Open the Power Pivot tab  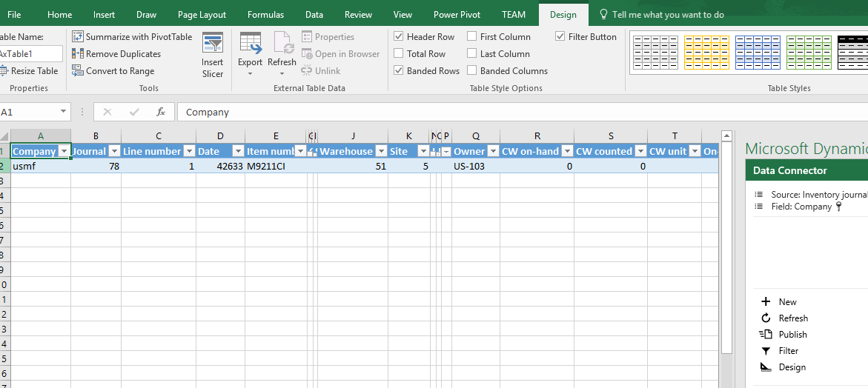456,15
